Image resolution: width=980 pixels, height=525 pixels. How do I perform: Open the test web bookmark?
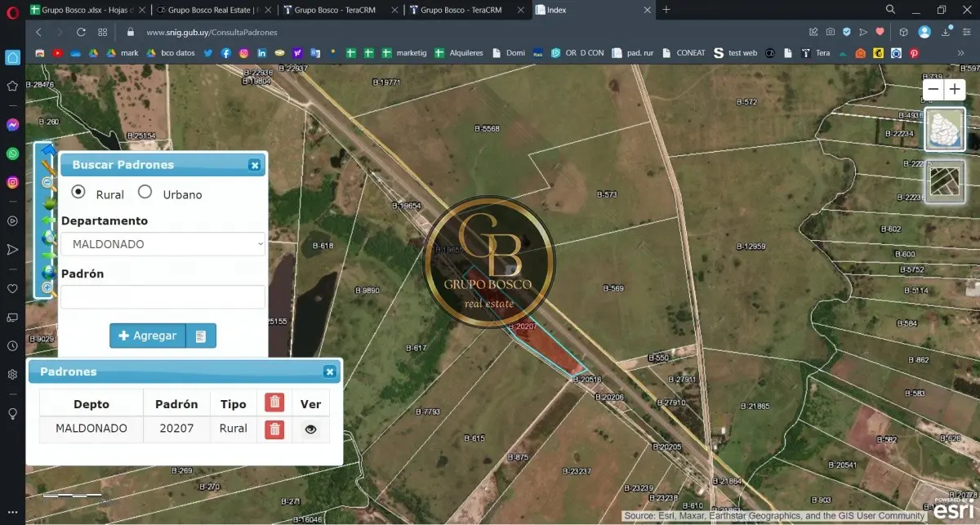pos(735,53)
